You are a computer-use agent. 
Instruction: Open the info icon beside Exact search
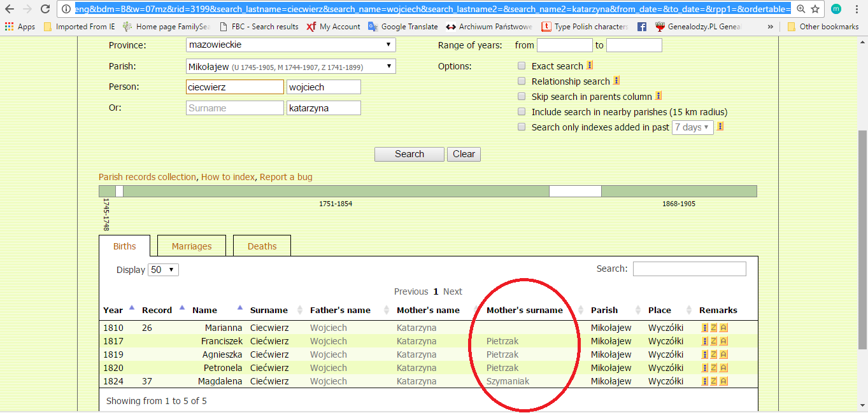[590, 66]
